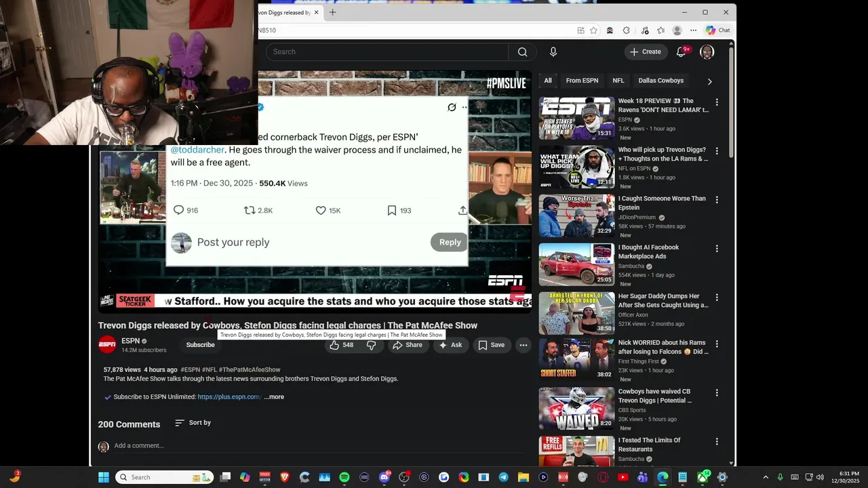Click the retweet icon showing 2.8K

point(250,211)
